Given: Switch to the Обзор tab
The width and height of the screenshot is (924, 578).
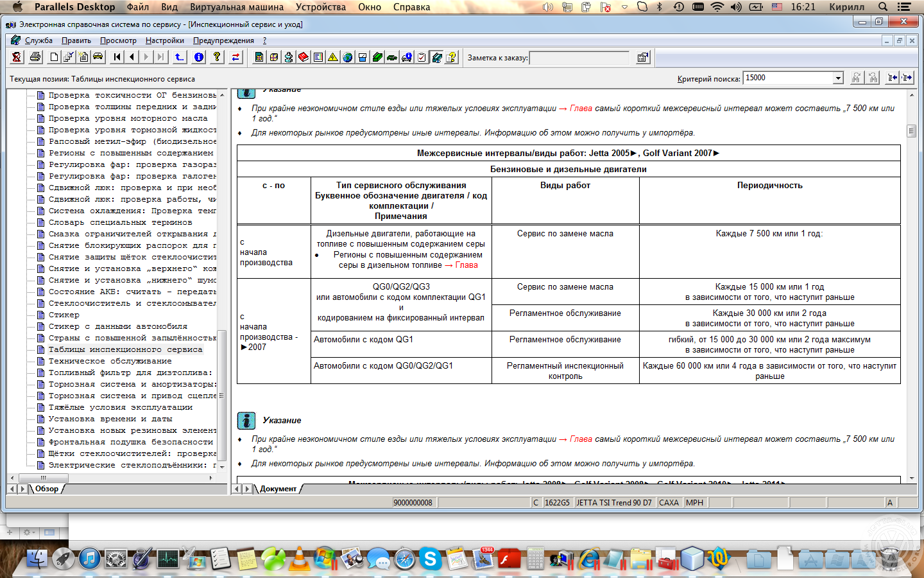Looking at the screenshot, I should 47,489.
